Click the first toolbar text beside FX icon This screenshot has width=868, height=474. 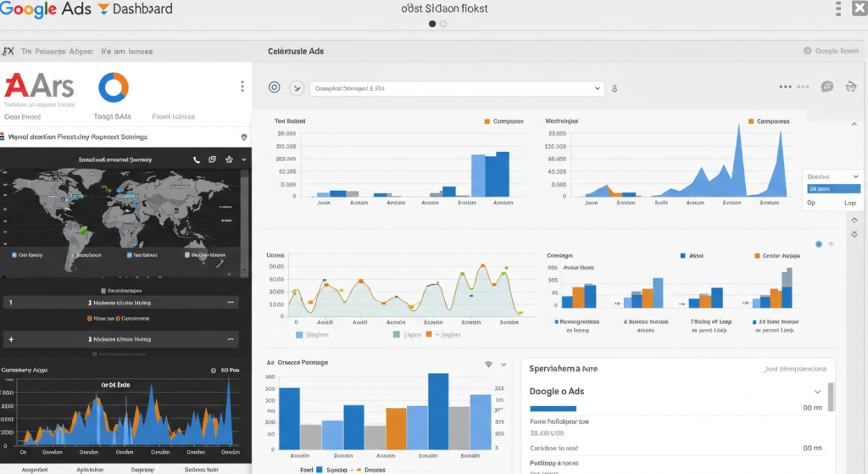point(57,52)
